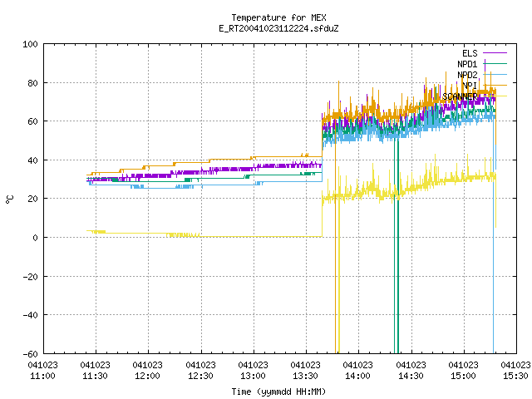Click the x-axis title 'Time (yymmdd HH:MM)'
Viewport: 532px width, 399px height.
point(278,392)
